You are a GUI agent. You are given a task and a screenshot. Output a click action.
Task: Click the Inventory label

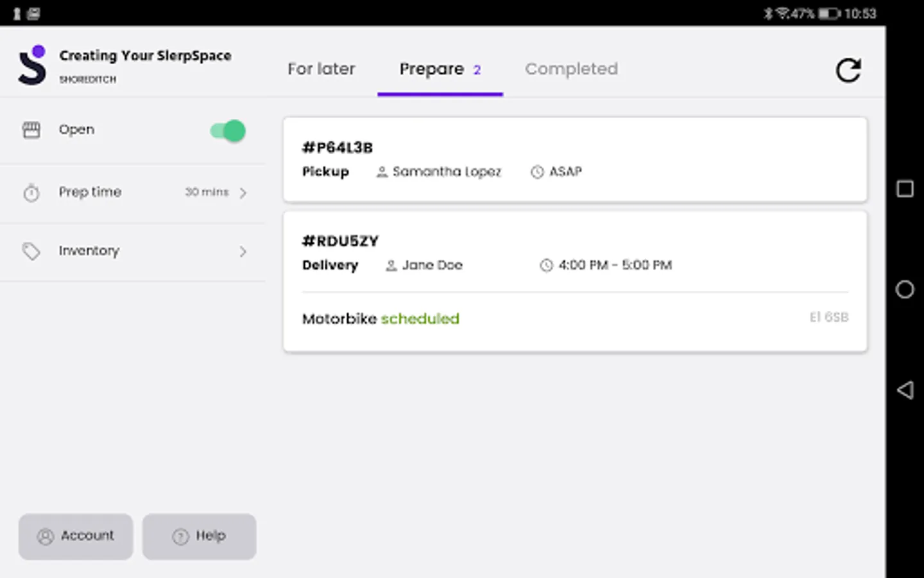[89, 251]
